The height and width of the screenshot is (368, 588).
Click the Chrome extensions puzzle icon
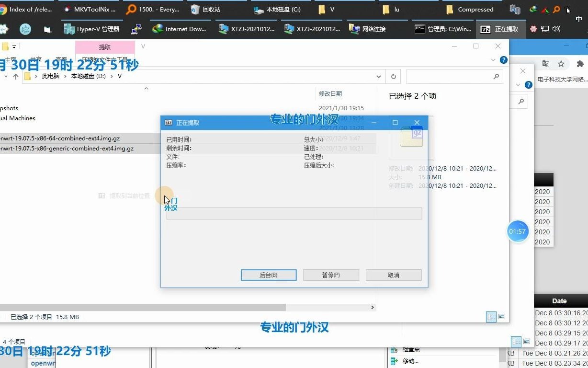(x=580, y=64)
